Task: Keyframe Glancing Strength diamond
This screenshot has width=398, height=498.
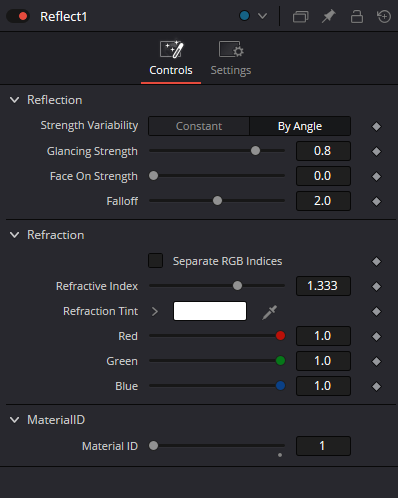Action: pyautogui.click(x=376, y=151)
